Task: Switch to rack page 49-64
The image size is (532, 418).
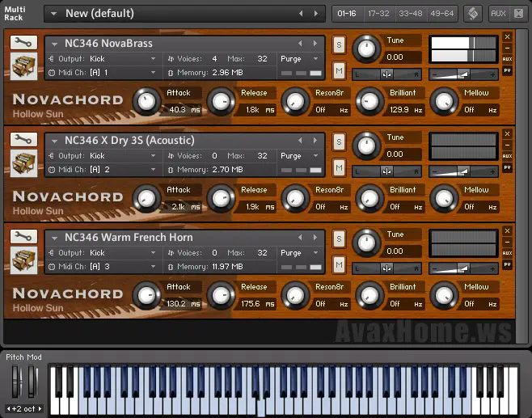Action: (441, 14)
